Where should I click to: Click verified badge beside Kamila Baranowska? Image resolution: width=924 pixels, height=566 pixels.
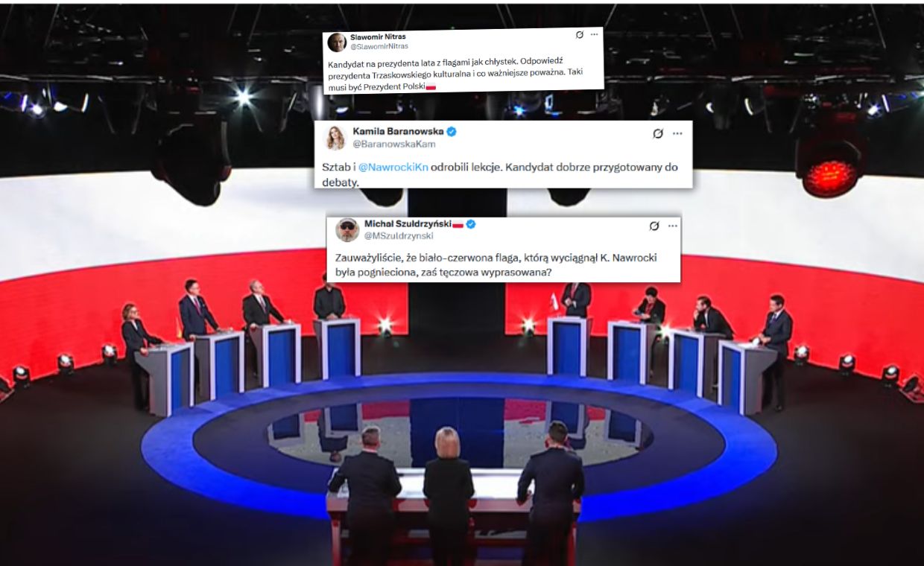(452, 132)
